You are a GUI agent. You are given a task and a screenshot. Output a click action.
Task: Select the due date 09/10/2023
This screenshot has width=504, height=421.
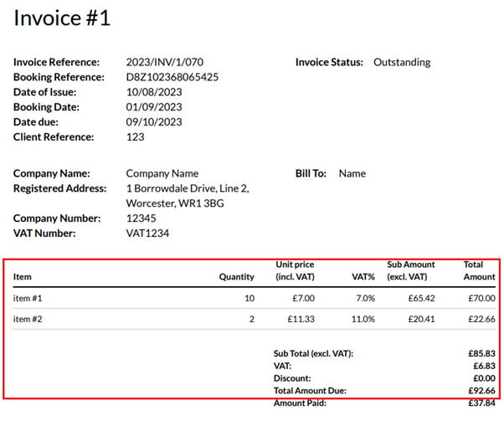coord(154,122)
